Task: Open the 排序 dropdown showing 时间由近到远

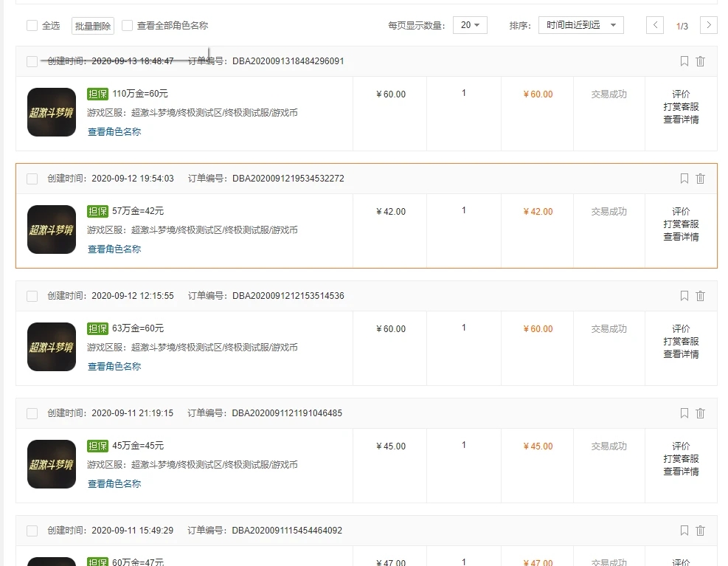Action: coord(580,24)
